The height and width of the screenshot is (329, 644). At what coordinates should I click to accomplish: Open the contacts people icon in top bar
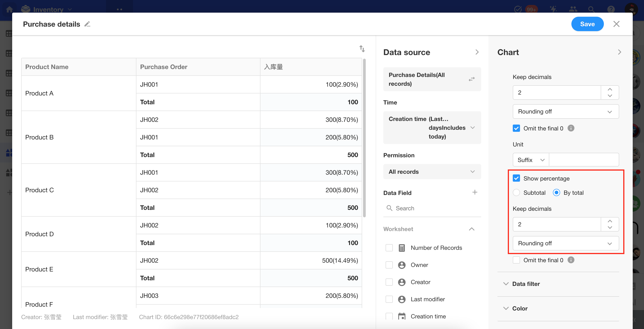573,9
